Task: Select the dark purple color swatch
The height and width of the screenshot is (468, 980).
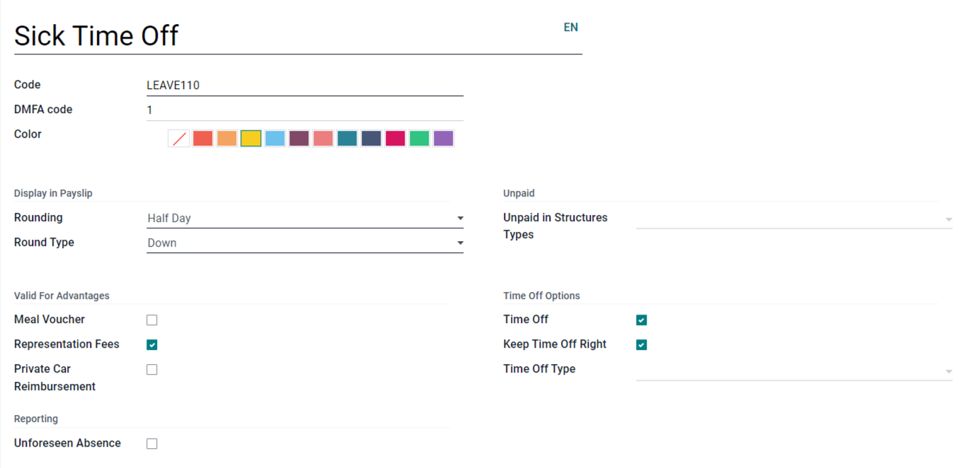Action: (x=299, y=138)
